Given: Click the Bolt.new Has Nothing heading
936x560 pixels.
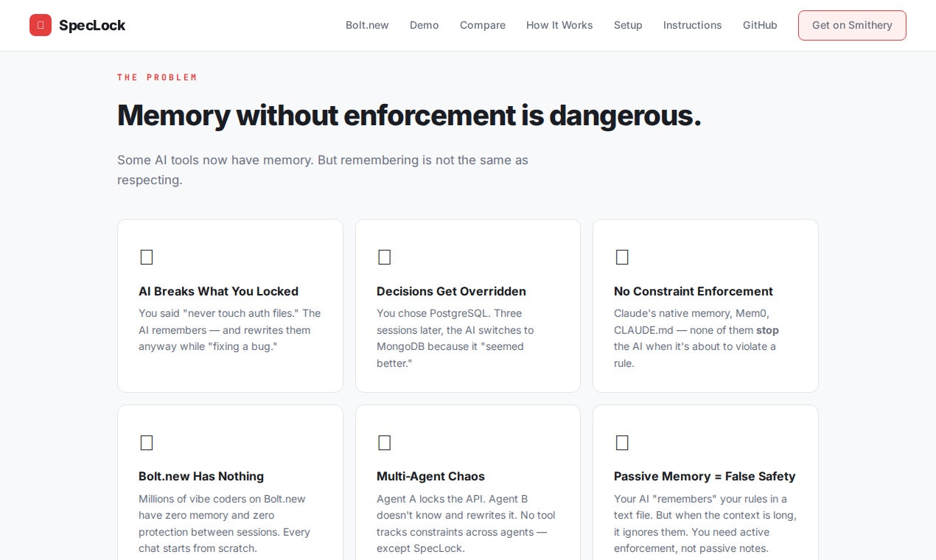Looking at the screenshot, I should click(201, 476).
